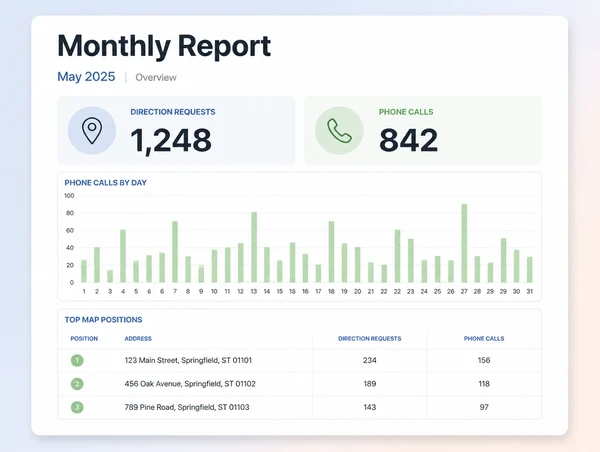The height and width of the screenshot is (452, 600).
Task: Click the day 10 x-axis label
Action: 214,292
